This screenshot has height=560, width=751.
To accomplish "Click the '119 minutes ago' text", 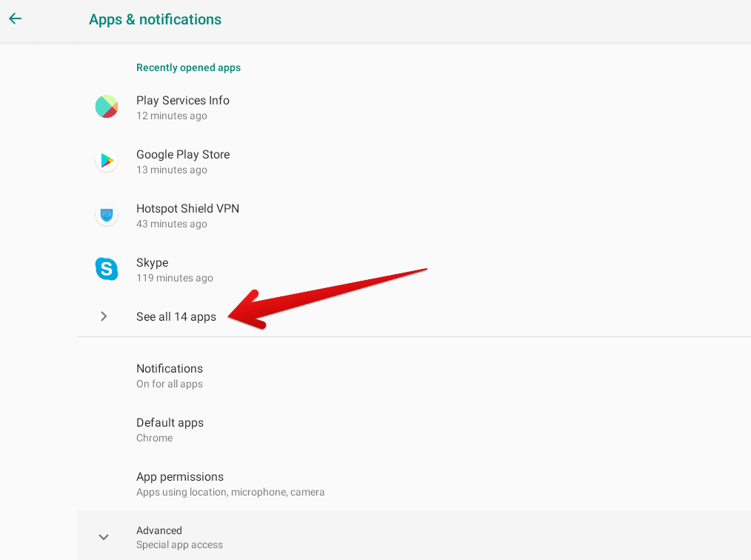I will click(x=174, y=278).
